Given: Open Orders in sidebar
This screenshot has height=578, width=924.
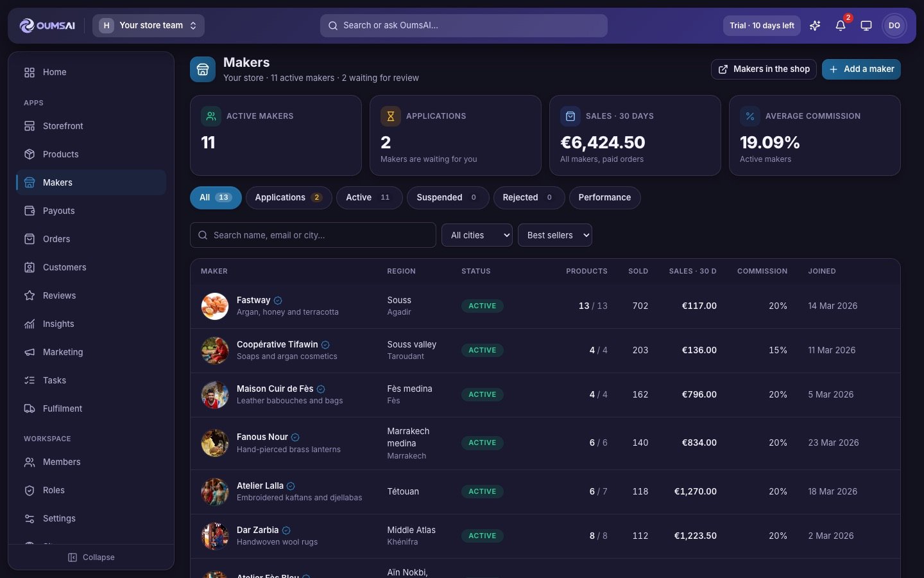Looking at the screenshot, I should (91, 239).
